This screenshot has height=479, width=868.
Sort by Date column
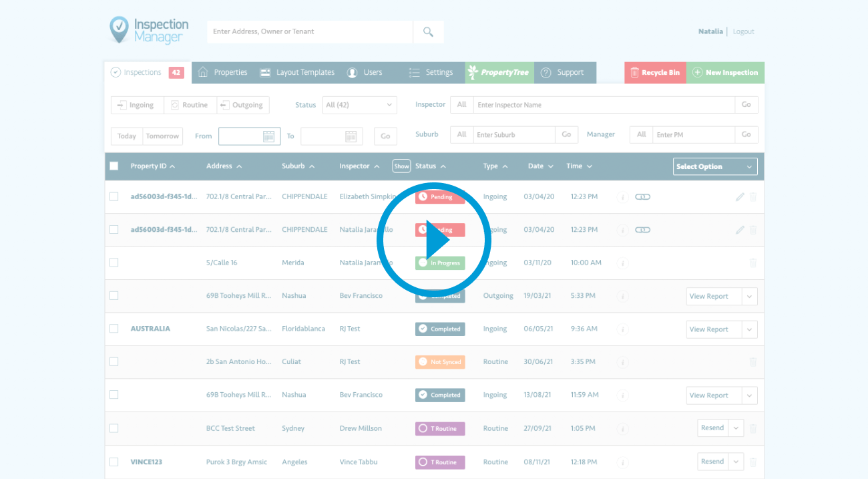coord(541,166)
